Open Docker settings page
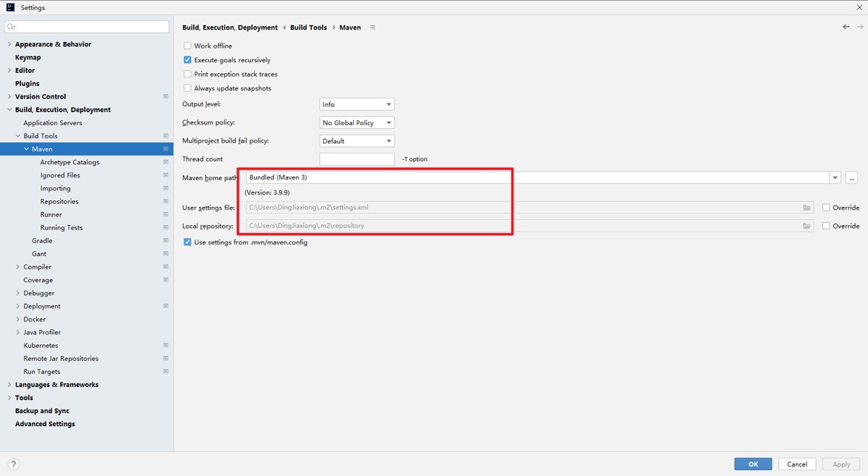This screenshot has width=868, height=476. tap(35, 319)
